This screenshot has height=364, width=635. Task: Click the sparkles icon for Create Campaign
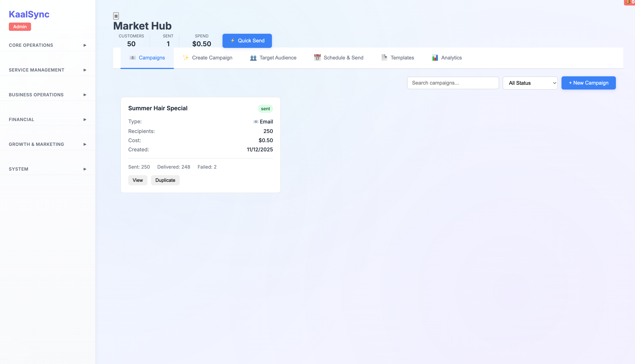click(x=185, y=58)
